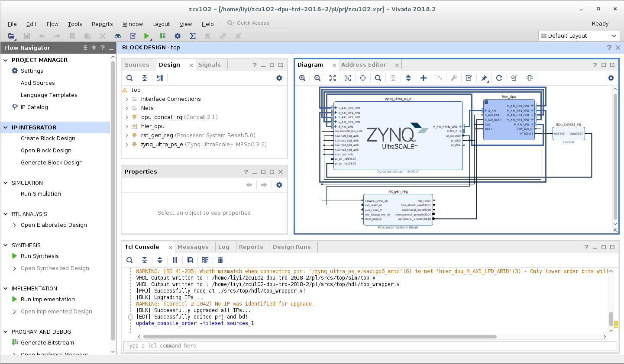Open Diagram panel settings gear
624x364 pixels.
coord(611,78)
